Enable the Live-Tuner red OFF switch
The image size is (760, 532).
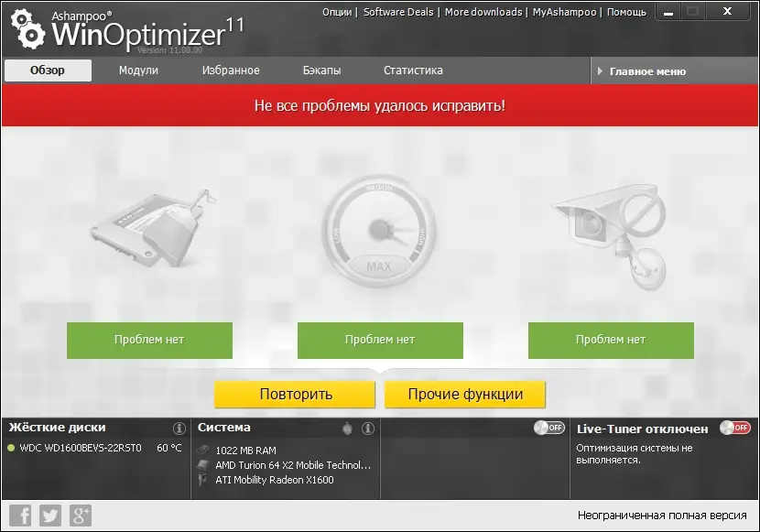[735, 428]
